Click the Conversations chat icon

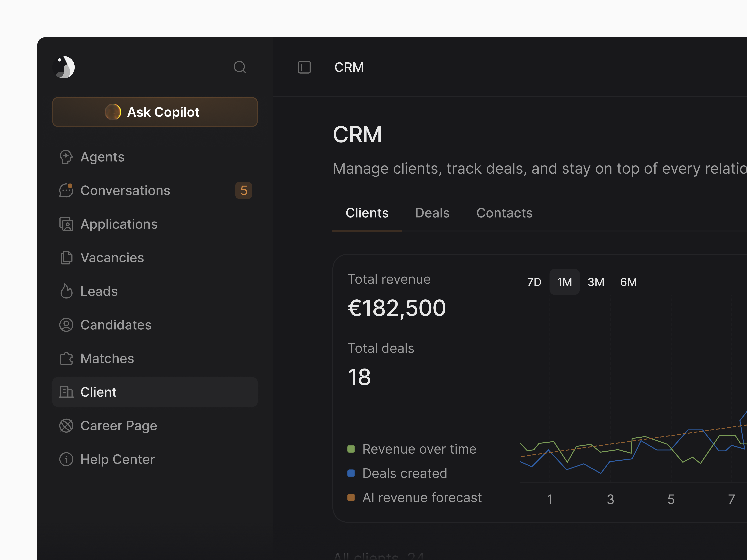pos(66,190)
